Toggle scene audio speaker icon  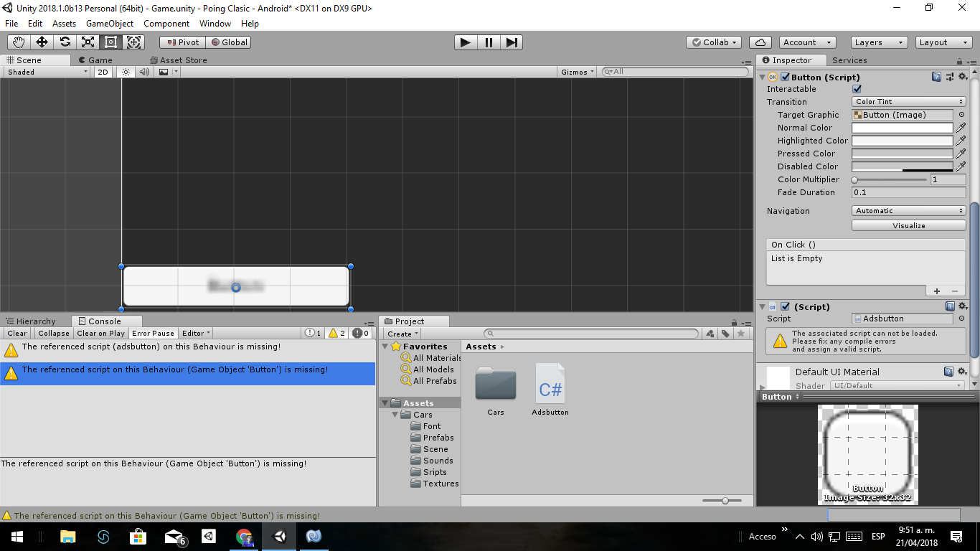144,72
